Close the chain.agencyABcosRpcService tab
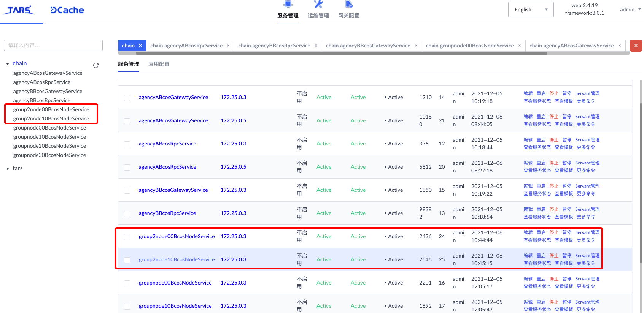Image resolution: width=644 pixels, height=313 pixels. [x=228, y=46]
